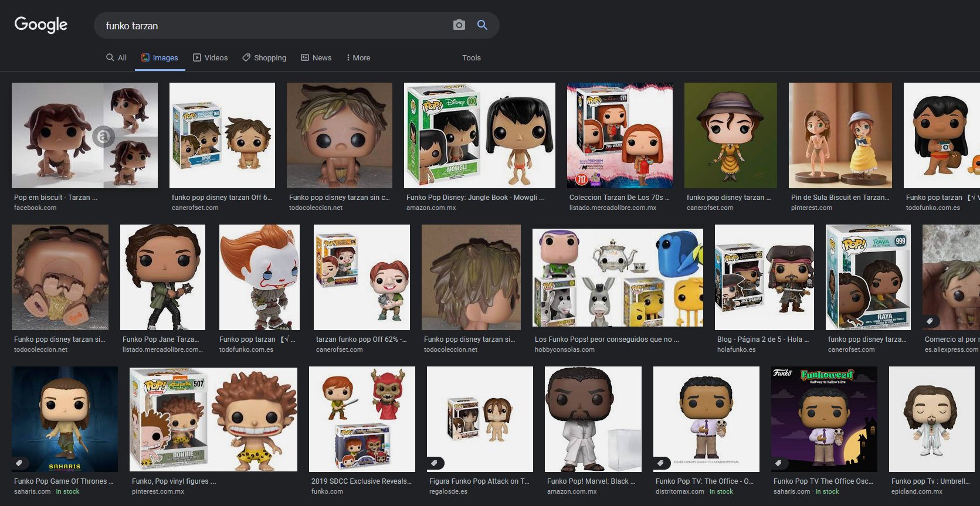
Task: Open the Videos tab
Action: point(211,57)
